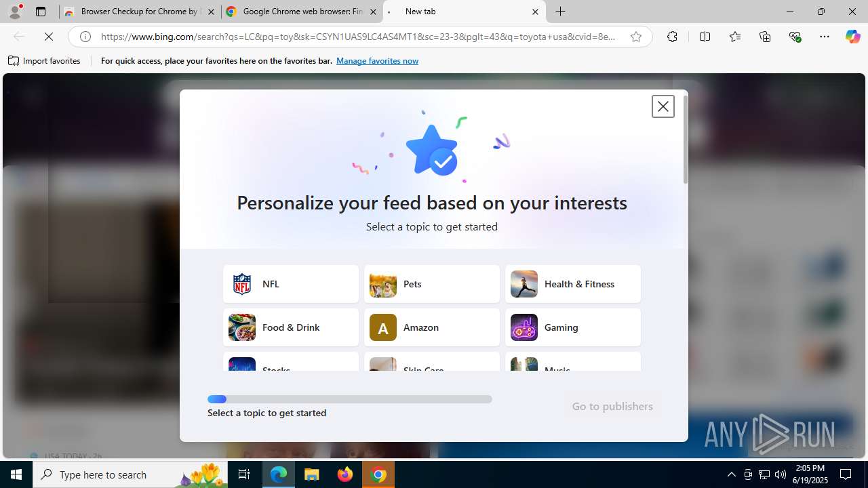Open the profile icon in title bar
This screenshot has width=868, height=488.
[15, 12]
